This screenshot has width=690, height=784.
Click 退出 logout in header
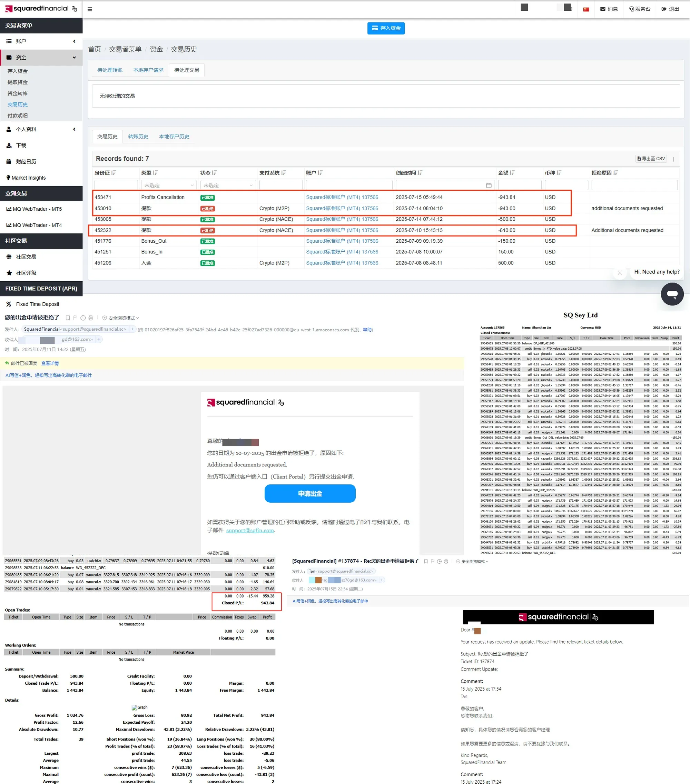click(x=670, y=9)
